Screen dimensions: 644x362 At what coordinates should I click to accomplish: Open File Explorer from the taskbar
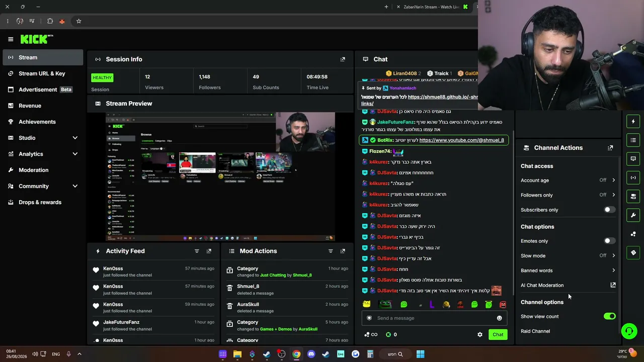(237, 354)
